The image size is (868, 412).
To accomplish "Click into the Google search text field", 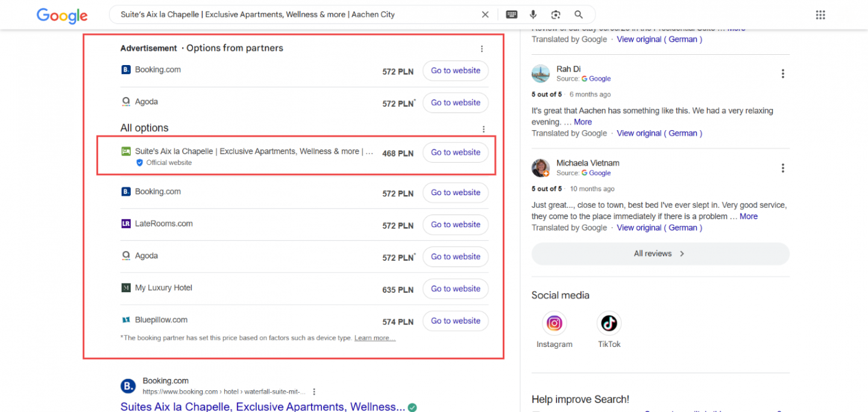I will (295, 14).
